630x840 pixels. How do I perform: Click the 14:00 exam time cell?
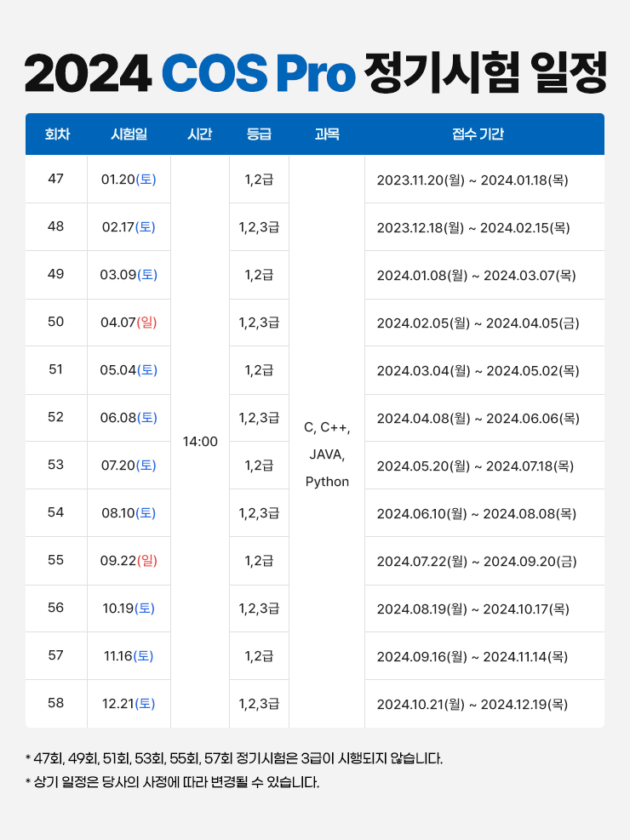point(200,442)
